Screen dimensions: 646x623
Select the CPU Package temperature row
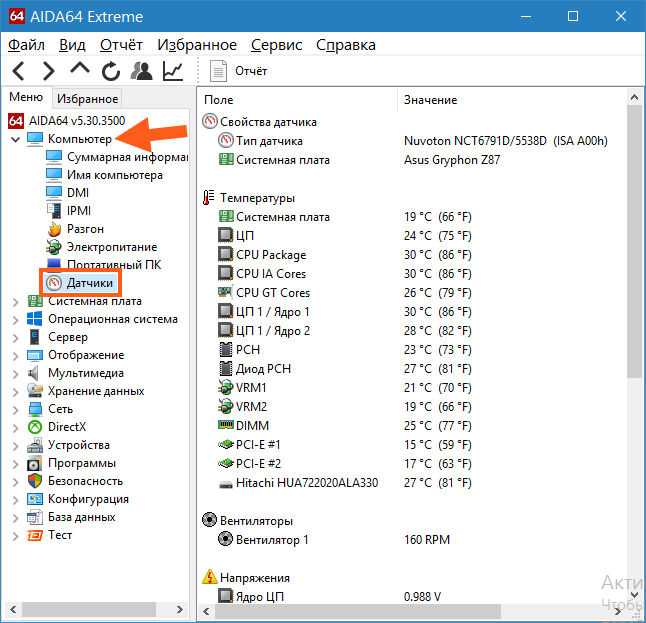344,255
